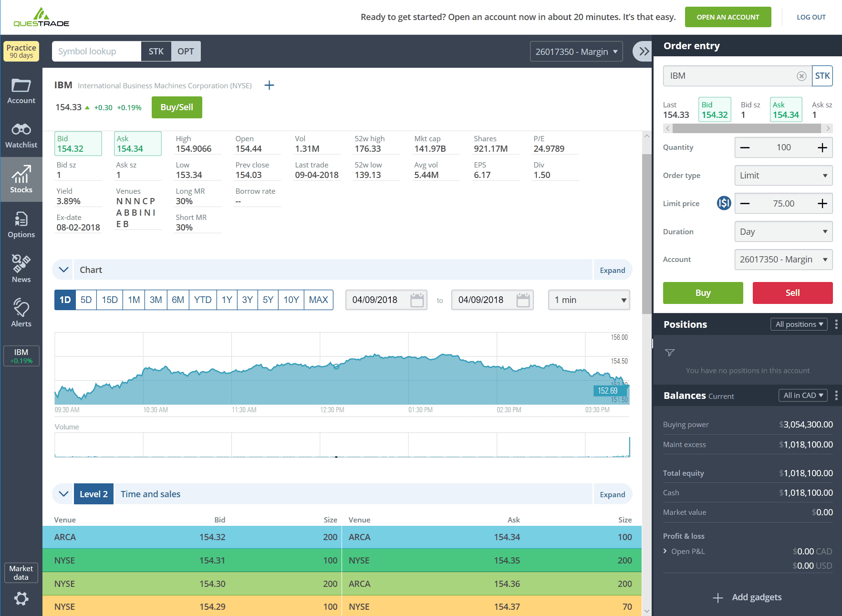Select the MAX chart range
The width and height of the screenshot is (842, 616).
319,300
